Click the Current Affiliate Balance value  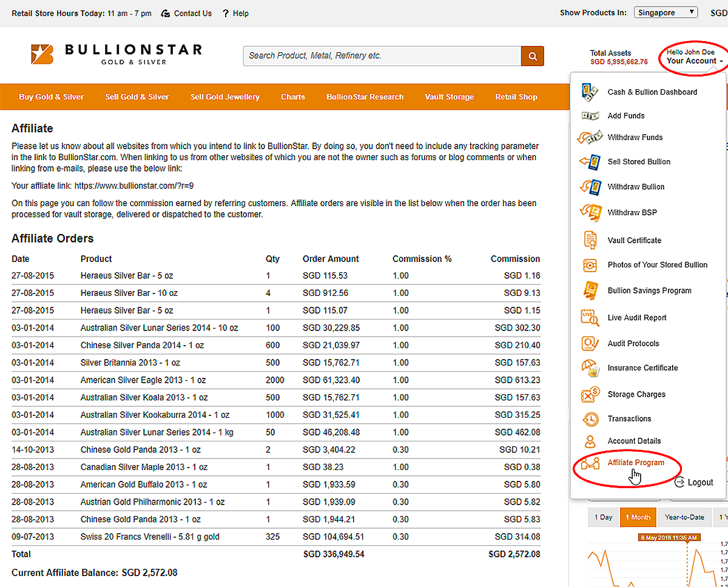(149, 572)
